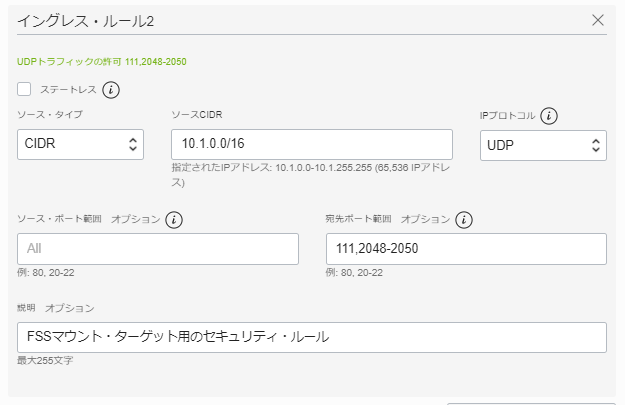Expand the IPプロトコル UDP dropdown

[x=543, y=145]
